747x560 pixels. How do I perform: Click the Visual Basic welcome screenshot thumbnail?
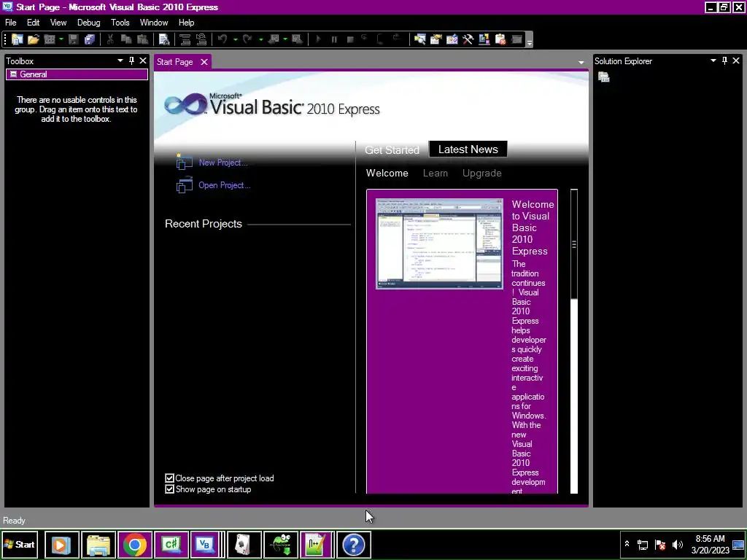439,244
